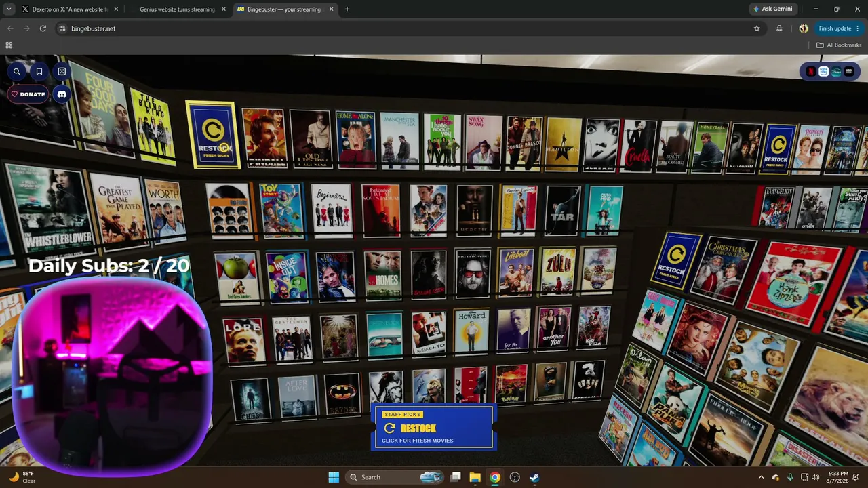The height and width of the screenshot is (488, 868).
Task: Open the Chrome three-dot menu
Action: 858,28
